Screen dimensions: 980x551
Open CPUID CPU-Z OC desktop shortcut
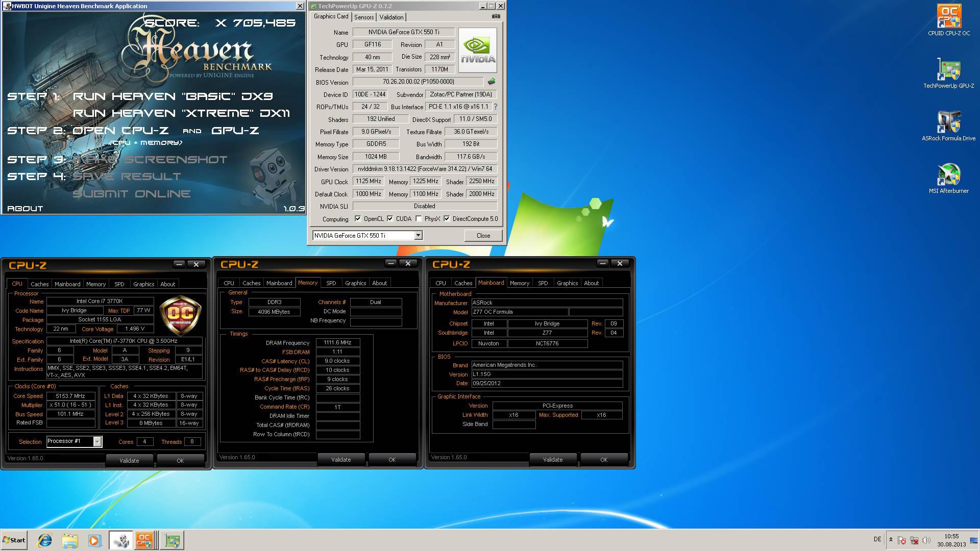coord(948,20)
